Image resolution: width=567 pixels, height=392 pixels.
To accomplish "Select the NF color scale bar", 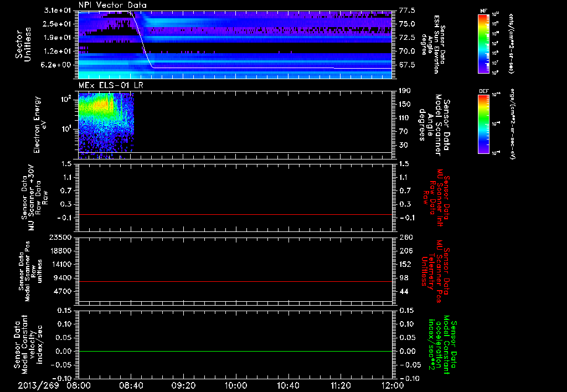I will 484,44.
